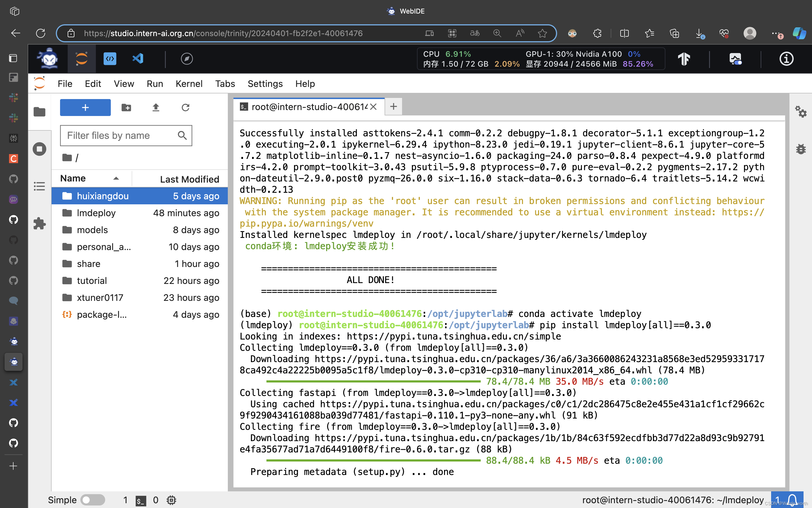Open the Run menu
This screenshot has width=812, height=508.
point(155,84)
